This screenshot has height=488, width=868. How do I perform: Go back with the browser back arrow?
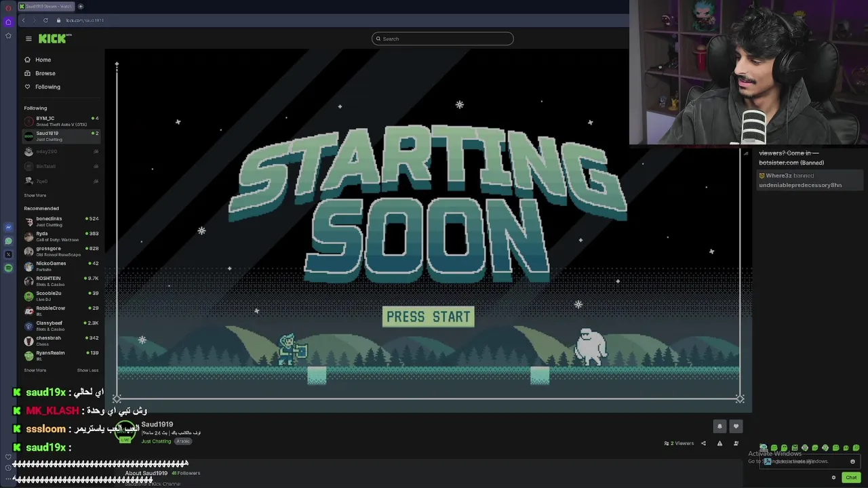[x=24, y=20]
